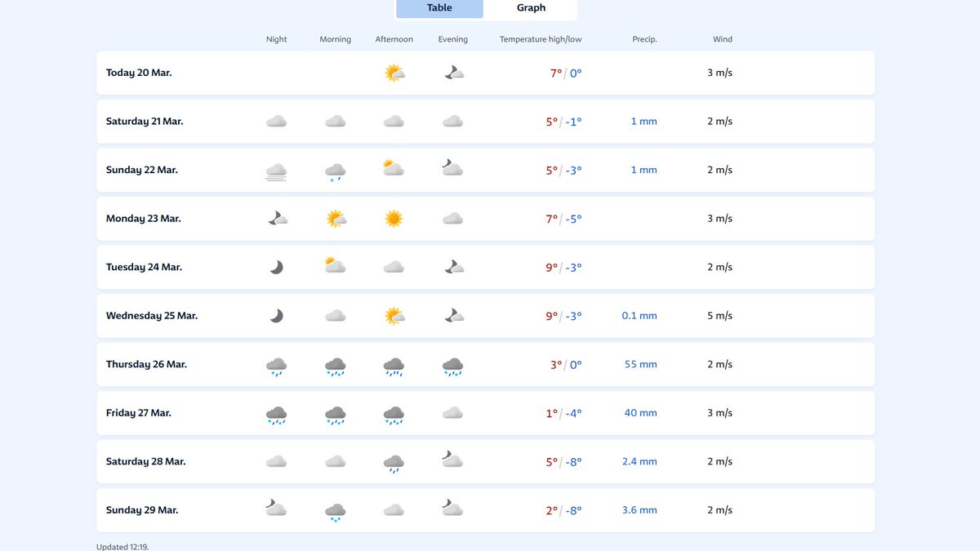Click Sunday 29 Mar. morning snow icon
The height and width of the screenshot is (551, 980).
click(x=336, y=513)
